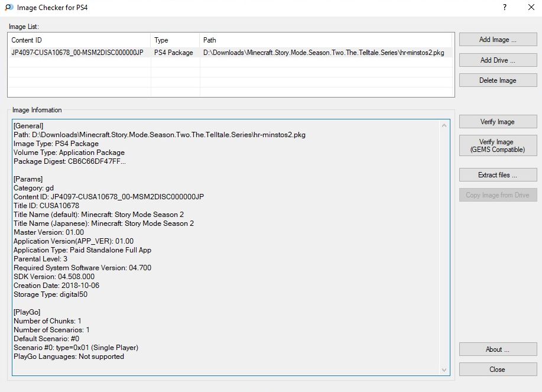Click Number of Scenarios: 1 line
Viewport: 542px width, 392px height.
(51, 330)
